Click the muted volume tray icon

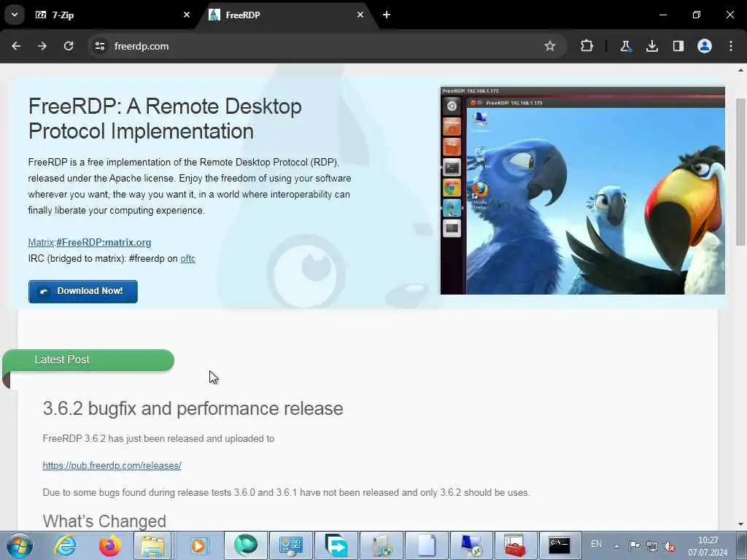[670, 546]
